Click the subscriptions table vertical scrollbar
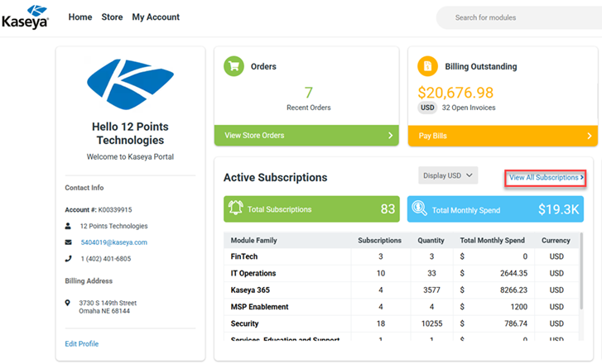Image resolution: width=602 pixels, height=364 pixels. (581, 271)
